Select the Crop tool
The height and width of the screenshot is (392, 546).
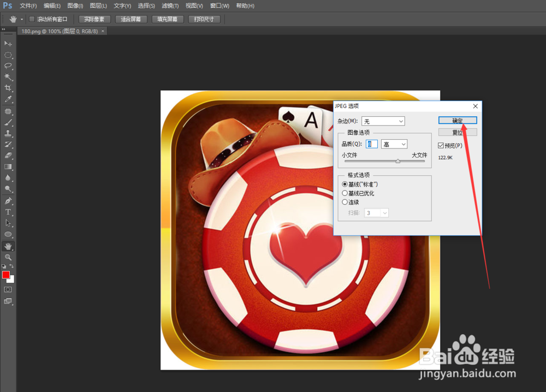click(8, 88)
